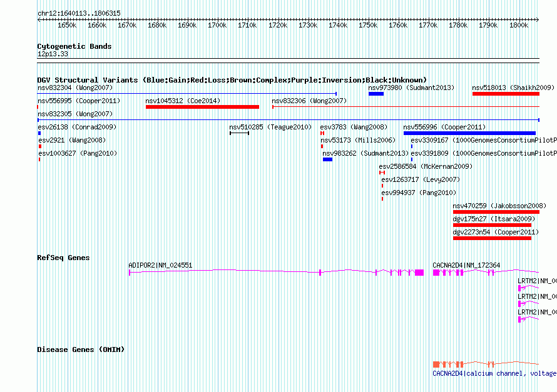
Task: Select the esv1263717 (Levy2007) label
Action: [421, 179]
